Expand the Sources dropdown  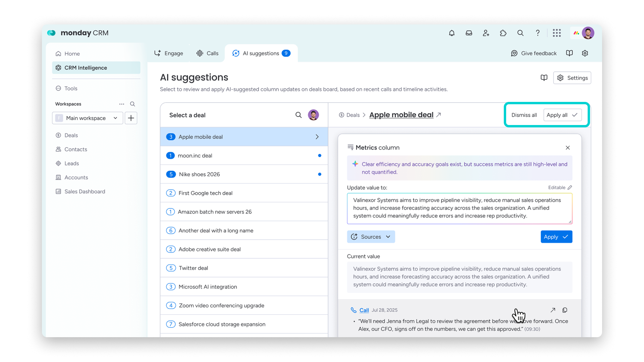coord(371,237)
